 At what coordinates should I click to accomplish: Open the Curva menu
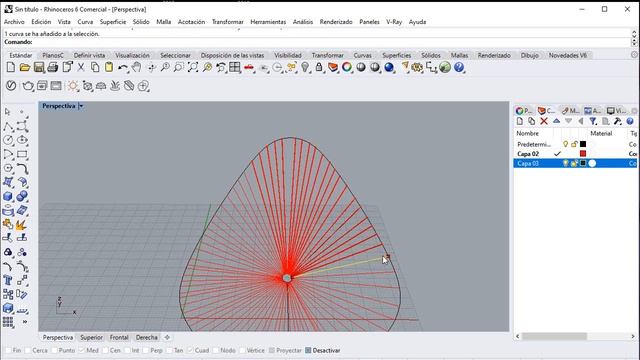pos(85,22)
